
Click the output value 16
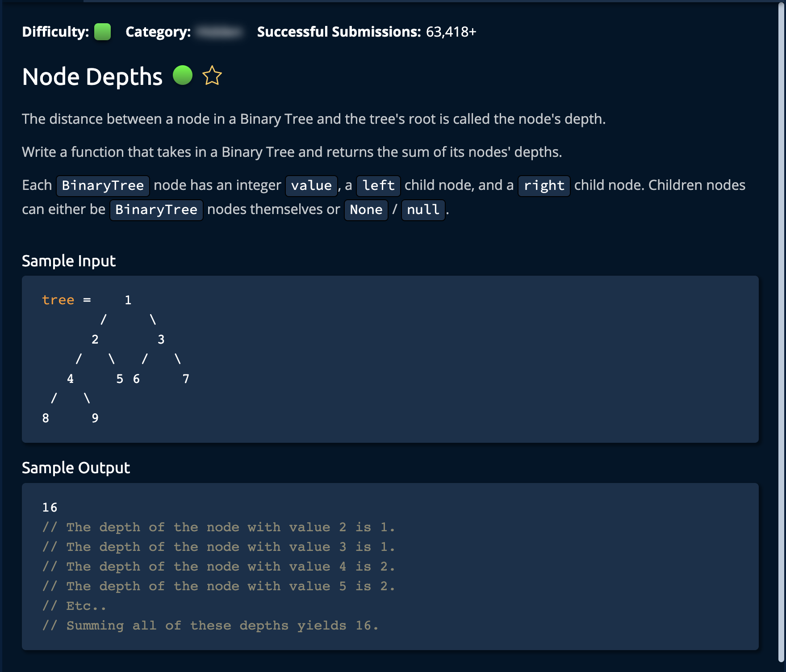tap(50, 508)
